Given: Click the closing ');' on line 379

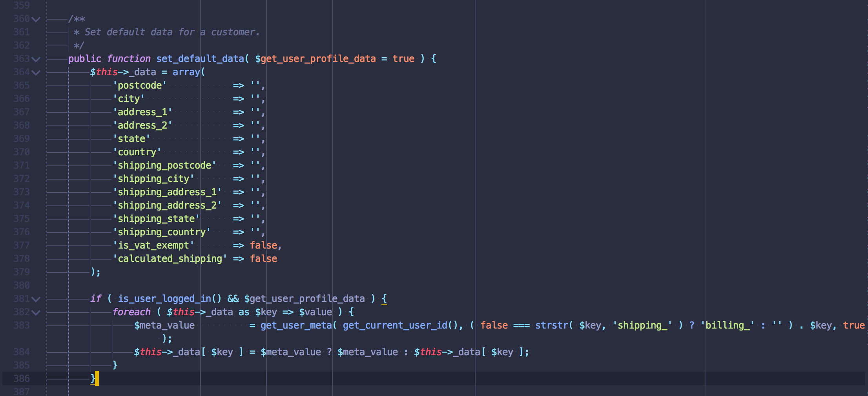Looking at the screenshot, I should [96, 272].
